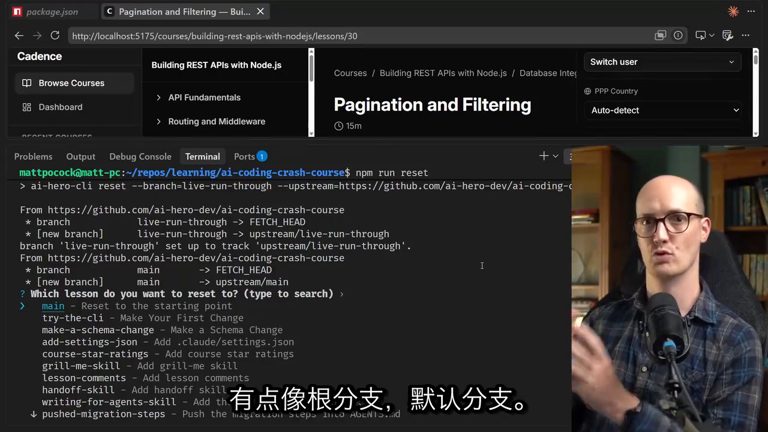Select the writing-for-agents-skill lesson option
This screenshot has width=768, height=432.
pyautogui.click(x=134, y=402)
